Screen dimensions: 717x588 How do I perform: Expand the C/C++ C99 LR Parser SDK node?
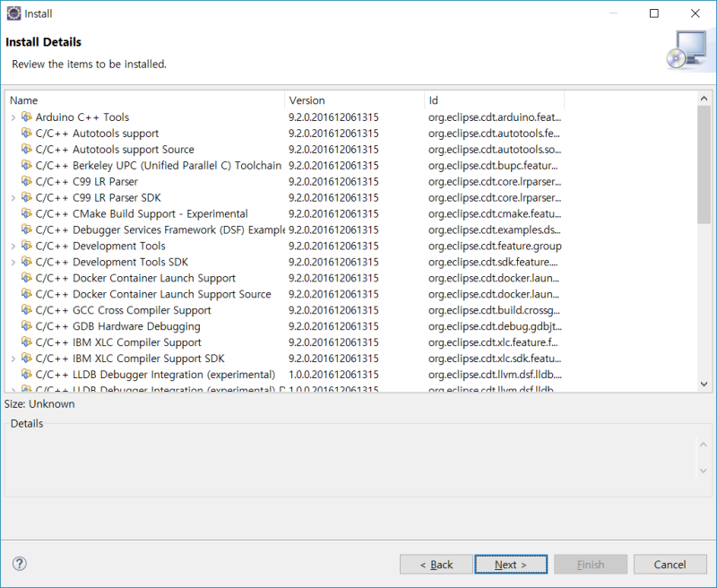click(13, 198)
